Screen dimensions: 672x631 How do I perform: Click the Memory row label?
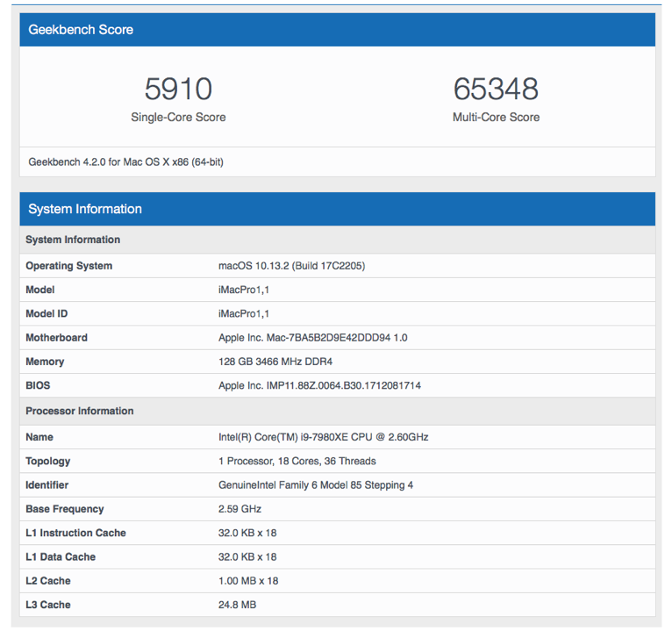pos(45,362)
